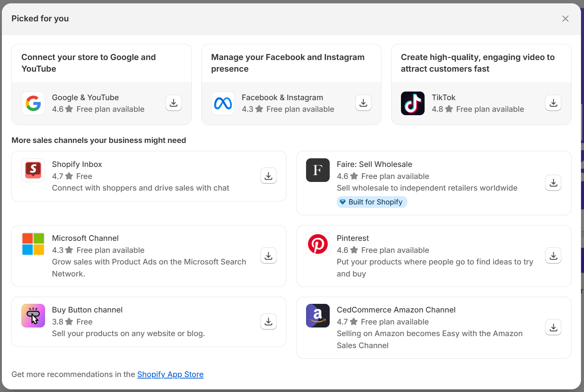
Task: Select the Microsoft Channel icon
Action: (x=33, y=244)
